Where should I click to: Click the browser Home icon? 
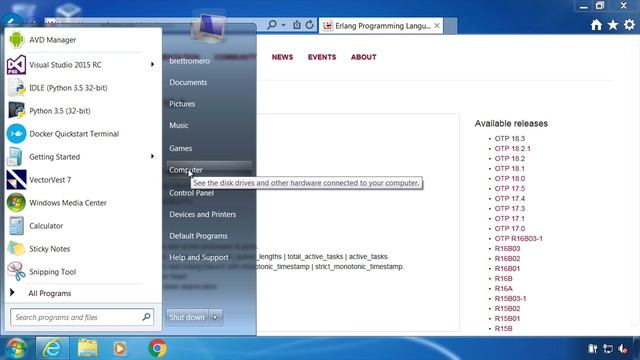[x=596, y=25]
